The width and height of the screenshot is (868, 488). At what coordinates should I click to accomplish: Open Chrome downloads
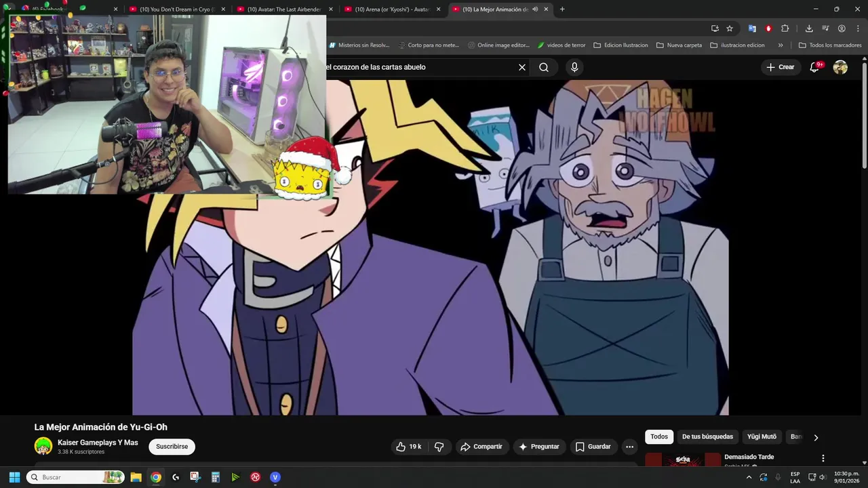pos(809,28)
